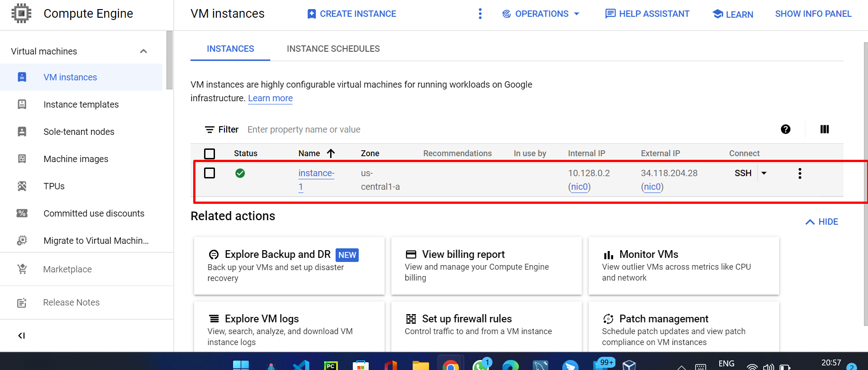This screenshot has width=868, height=370.
Task: Collapse the sidebar with the arrow icon
Action: click(x=21, y=335)
